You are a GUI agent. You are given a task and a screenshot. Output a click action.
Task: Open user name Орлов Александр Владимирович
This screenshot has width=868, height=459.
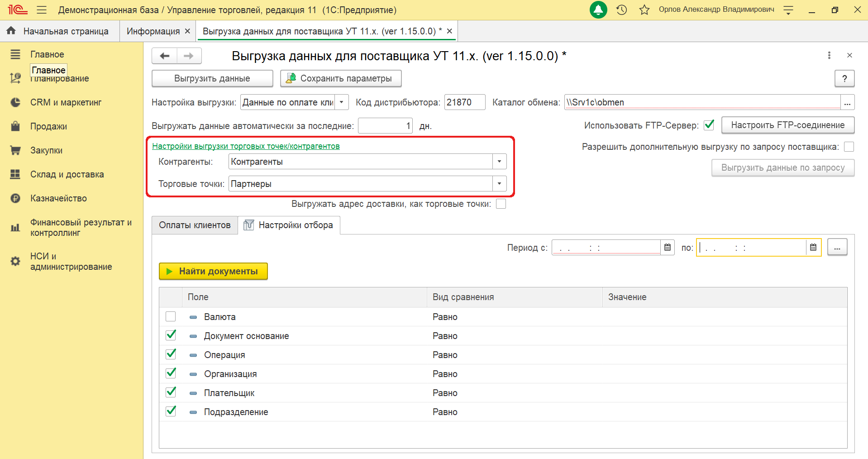716,10
